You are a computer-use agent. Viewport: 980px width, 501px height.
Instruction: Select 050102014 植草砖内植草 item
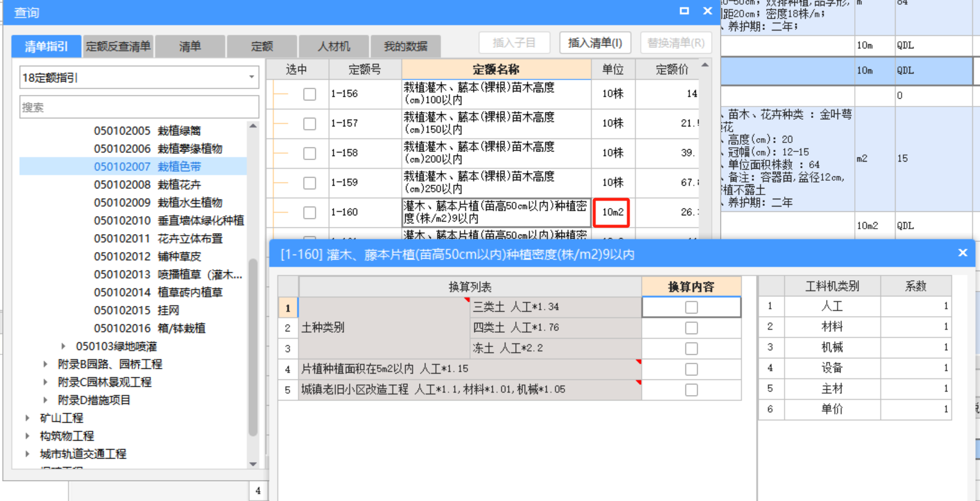tap(158, 292)
